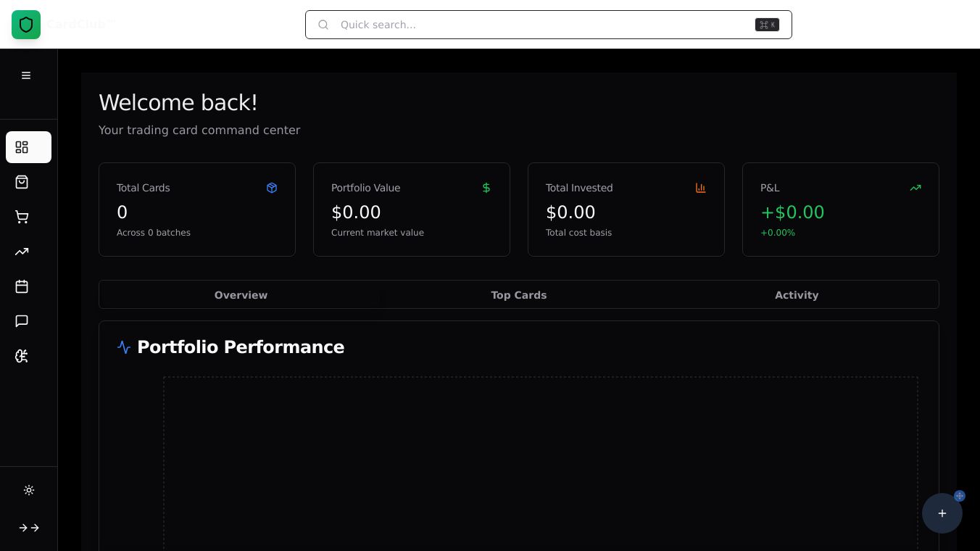Click the Portfolio Value dollar icon

click(486, 188)
